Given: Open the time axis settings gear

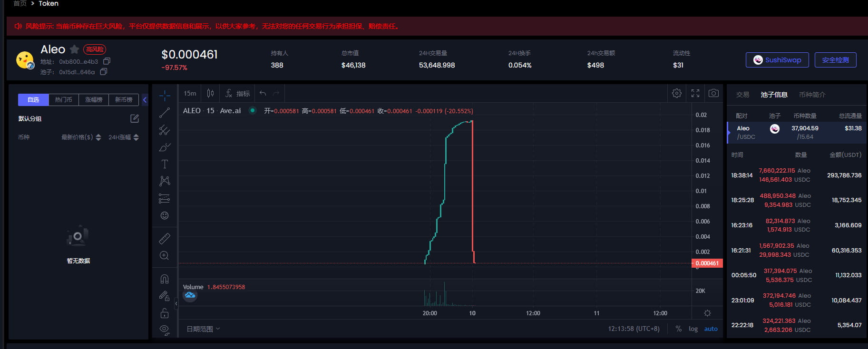Looking at the screenshot, I should pos(707,313).
